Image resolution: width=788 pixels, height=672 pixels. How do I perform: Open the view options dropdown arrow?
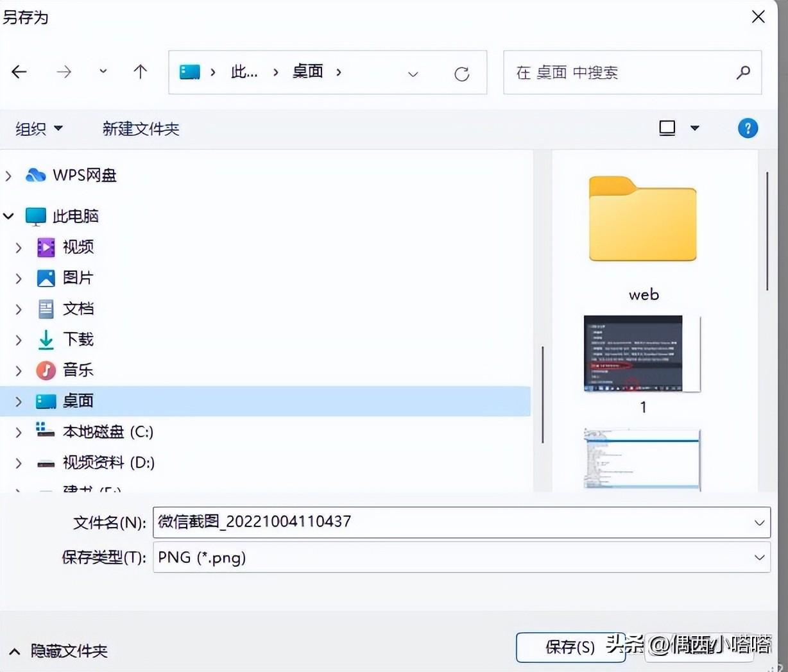point(694,128)
